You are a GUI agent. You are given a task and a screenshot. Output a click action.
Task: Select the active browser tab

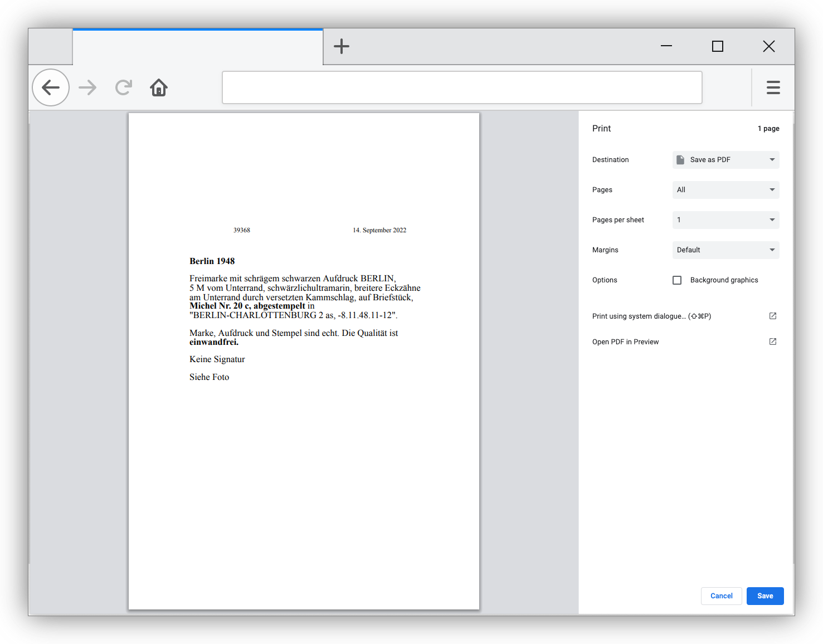tap(198, 47)
